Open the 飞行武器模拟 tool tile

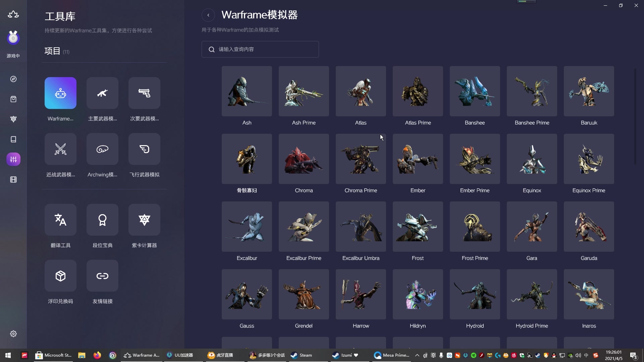tap(144, 149)
